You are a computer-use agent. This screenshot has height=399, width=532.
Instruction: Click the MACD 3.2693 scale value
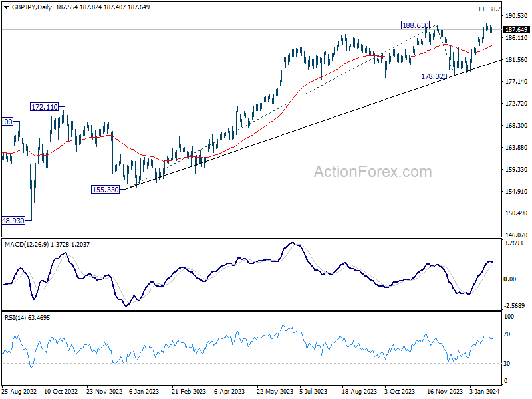513,243
